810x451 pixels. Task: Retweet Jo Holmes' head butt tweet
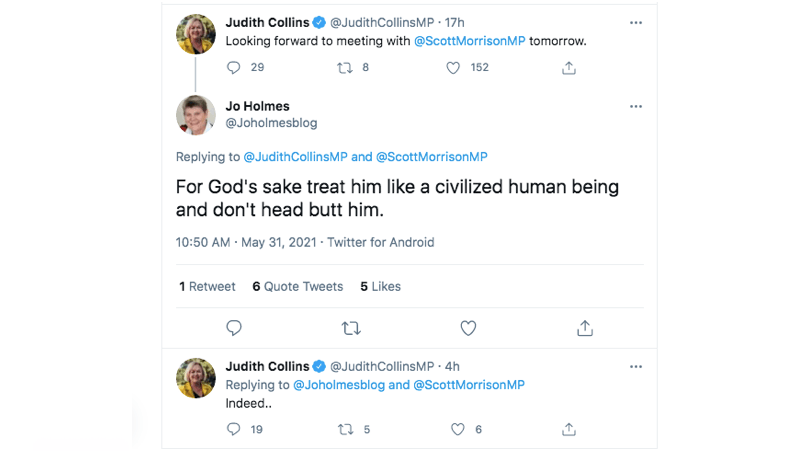[x=351, y=328]
